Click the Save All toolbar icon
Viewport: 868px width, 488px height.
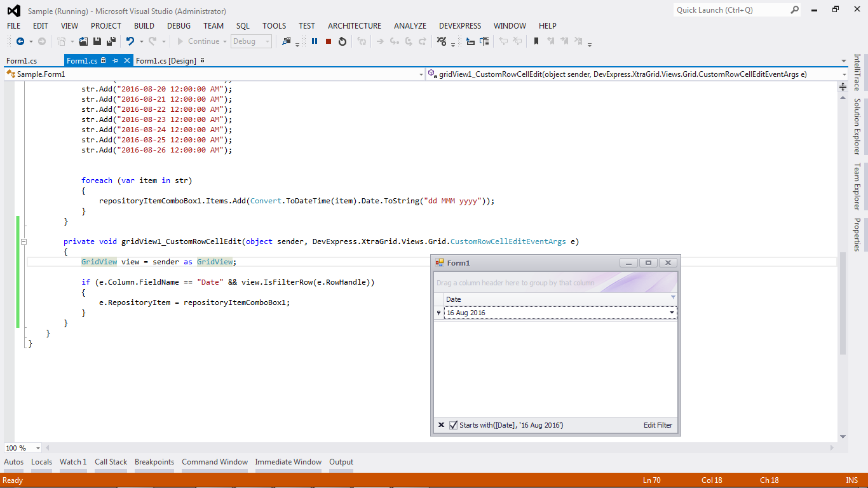point(111,41)
